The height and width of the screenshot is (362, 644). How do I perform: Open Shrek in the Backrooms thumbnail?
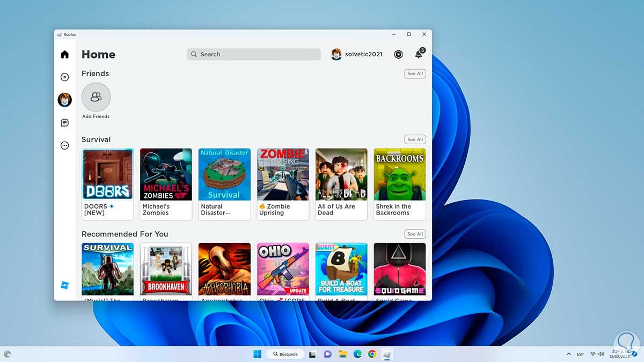pyautogui.click(x=400, y=174)
